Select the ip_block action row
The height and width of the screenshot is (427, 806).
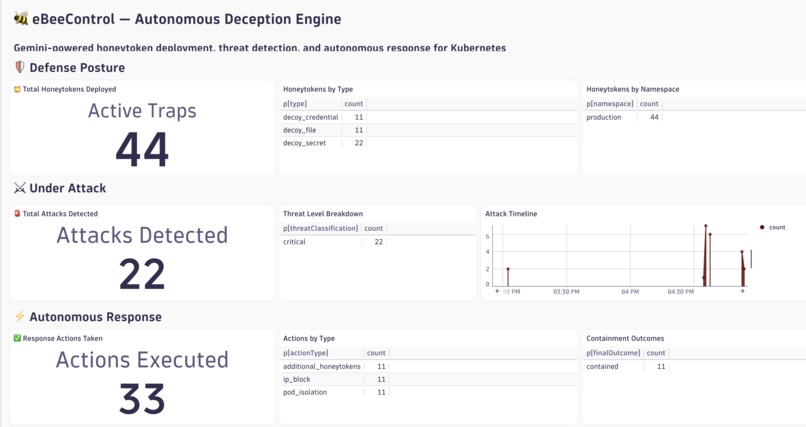click(x=429, y=379)
